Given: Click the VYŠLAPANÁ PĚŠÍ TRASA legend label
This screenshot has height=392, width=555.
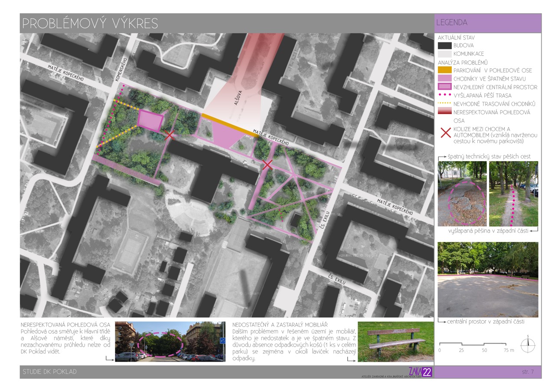Looking at the screenshot, I should coord(483,95).
